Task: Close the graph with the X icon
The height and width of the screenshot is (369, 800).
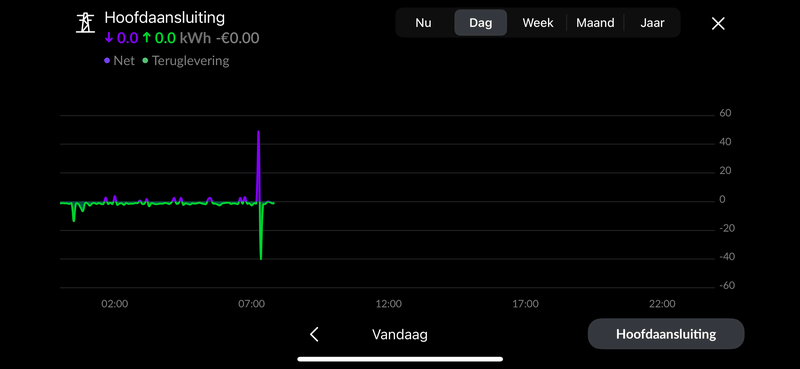Action: pyautogui.click(x=718, y=23)
